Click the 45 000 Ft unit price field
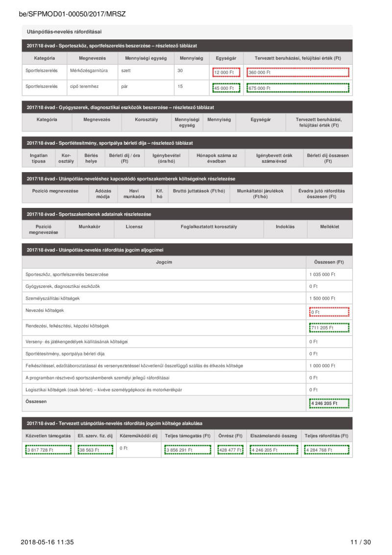Viewport: 392px width, 555px height. (x=225, y=88)
